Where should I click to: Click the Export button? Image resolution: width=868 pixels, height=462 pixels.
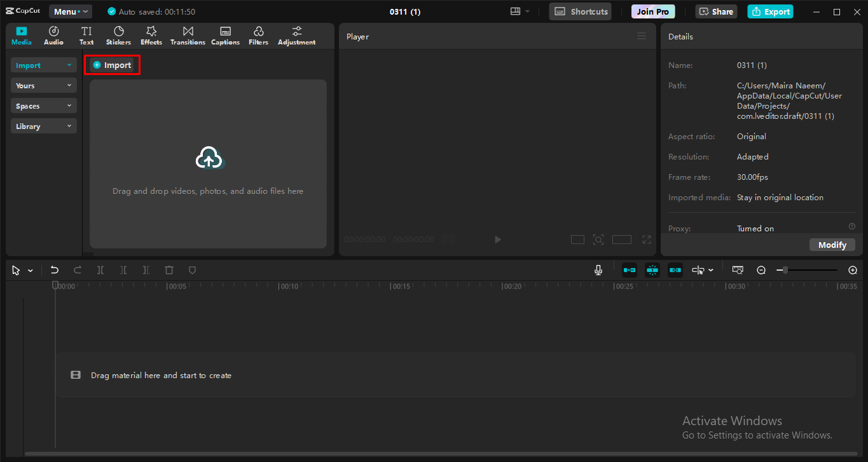[770, 11]
